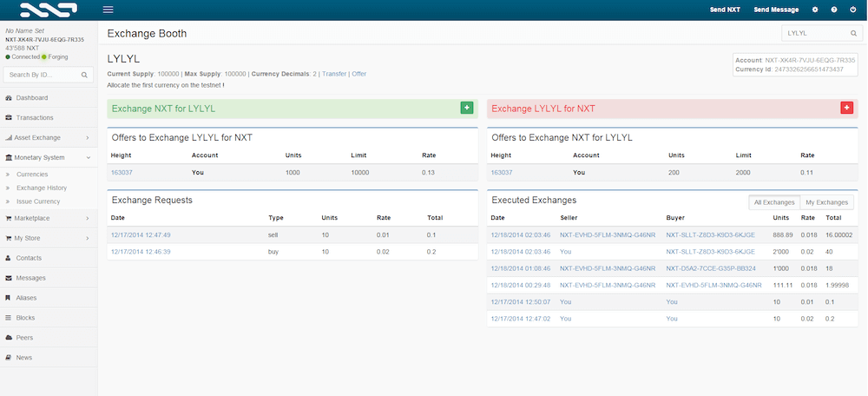Click green plus on Exchange NXT for LYLYL

[x=467, y=108]
